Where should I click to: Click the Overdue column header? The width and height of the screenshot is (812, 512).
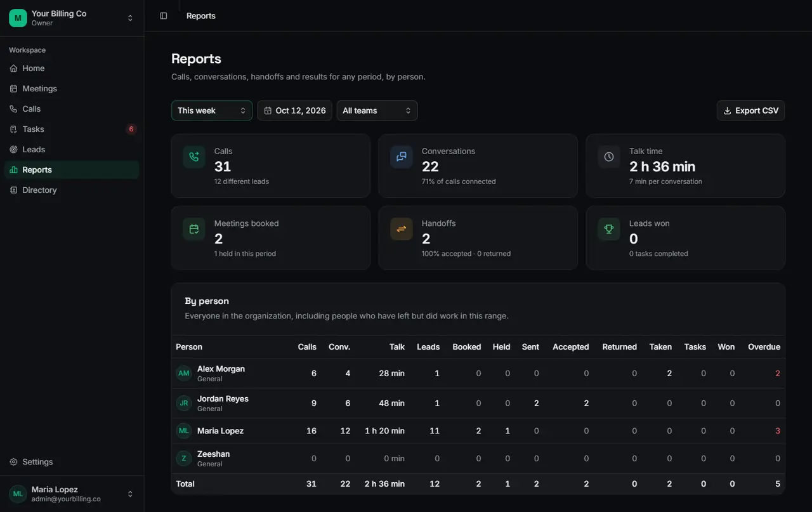tap(764, 347)
